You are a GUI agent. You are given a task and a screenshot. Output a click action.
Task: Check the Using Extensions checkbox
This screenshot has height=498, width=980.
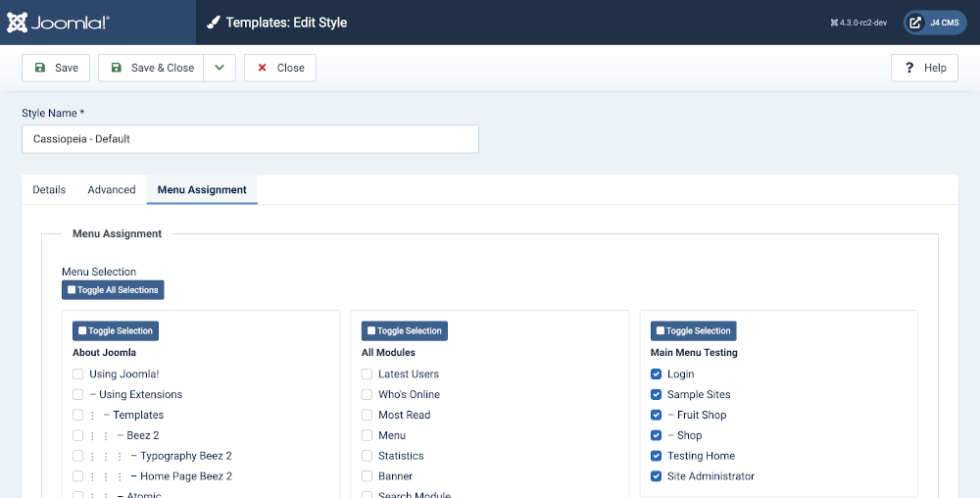(78, 394)
